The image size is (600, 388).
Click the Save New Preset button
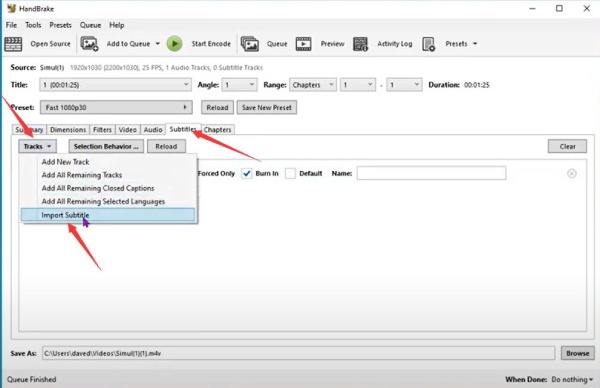coord(267,108)
